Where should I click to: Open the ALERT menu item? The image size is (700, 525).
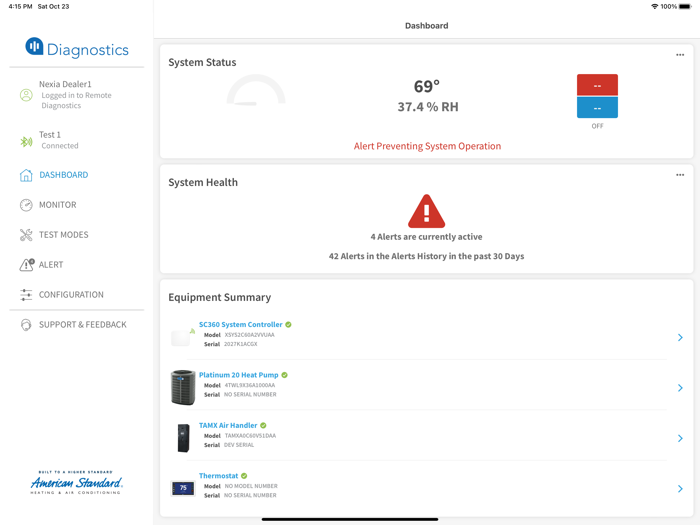click(51, 265)
